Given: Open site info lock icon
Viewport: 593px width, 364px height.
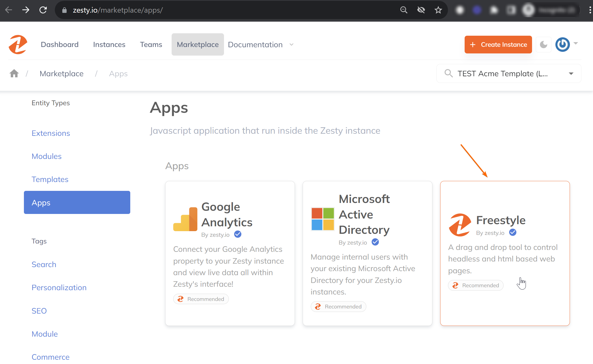Looking at the screenshot, I should click(x=64, y=10).
